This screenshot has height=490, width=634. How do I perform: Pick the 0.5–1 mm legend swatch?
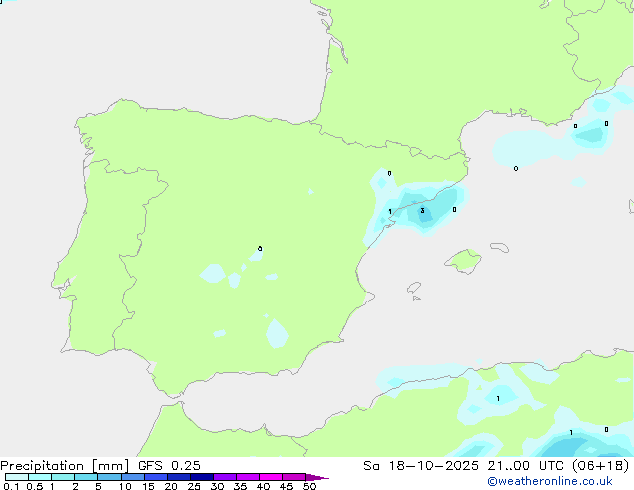pos(40,477)
